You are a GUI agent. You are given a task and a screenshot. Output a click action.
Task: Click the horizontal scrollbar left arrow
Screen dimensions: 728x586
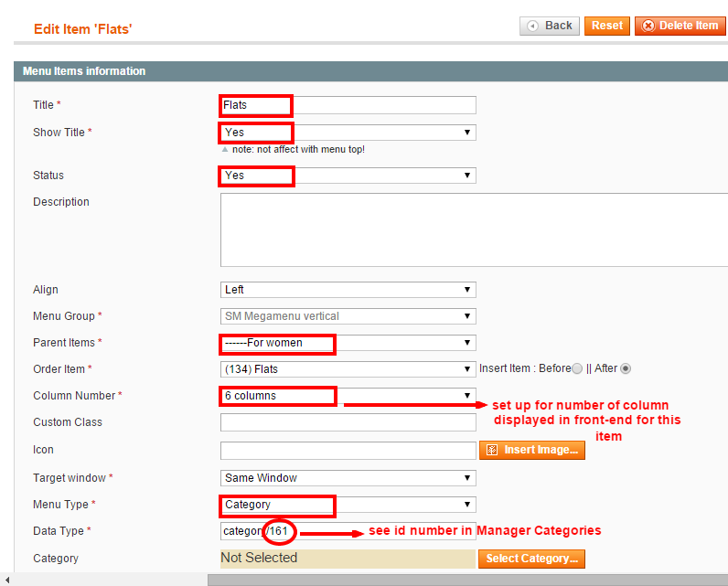(x=7, y=580)
